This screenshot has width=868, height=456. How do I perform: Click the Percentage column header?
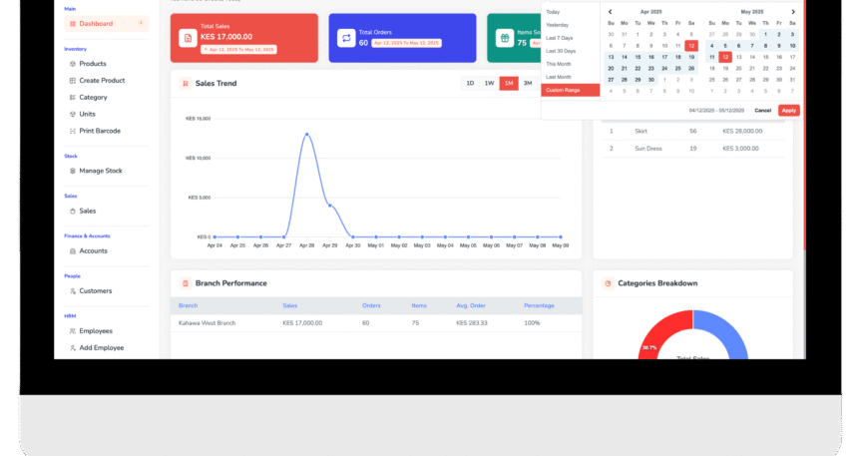539,305
